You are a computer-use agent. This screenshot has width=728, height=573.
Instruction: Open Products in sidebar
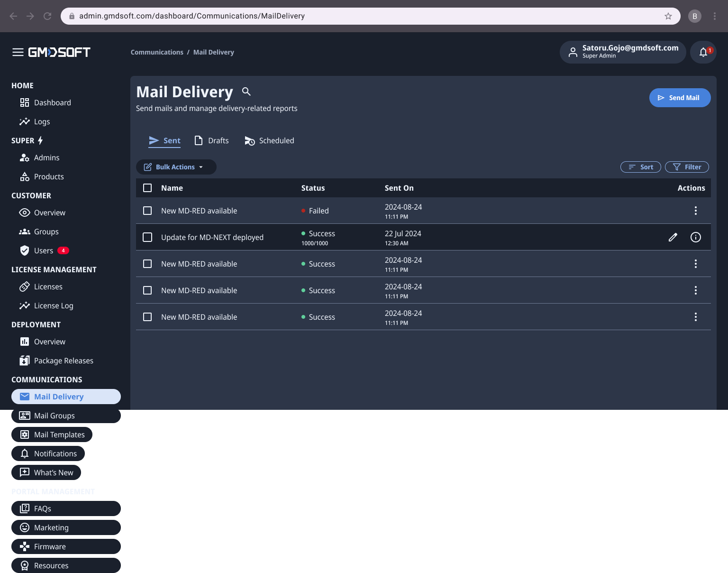pos(42,176)
